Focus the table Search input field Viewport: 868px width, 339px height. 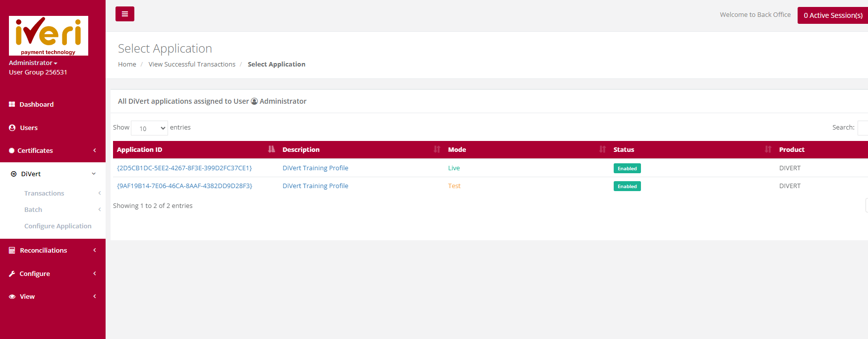point(863,128)
